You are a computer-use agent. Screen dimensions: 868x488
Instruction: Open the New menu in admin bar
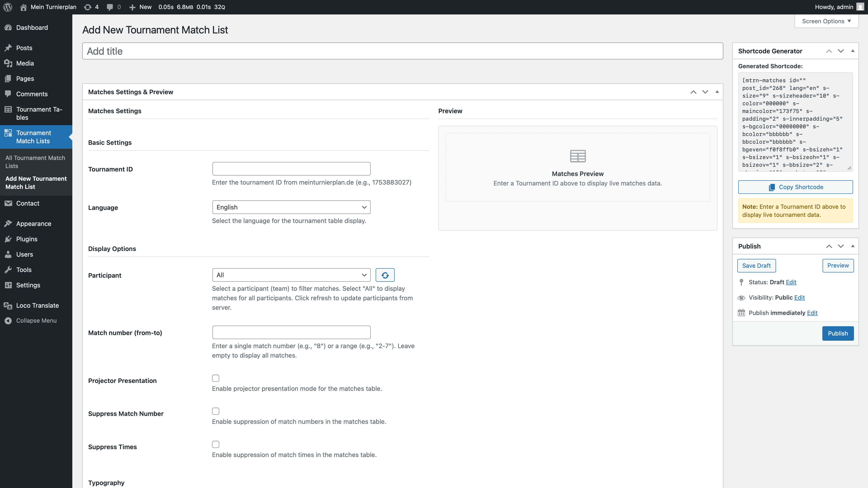click(141, 7)
